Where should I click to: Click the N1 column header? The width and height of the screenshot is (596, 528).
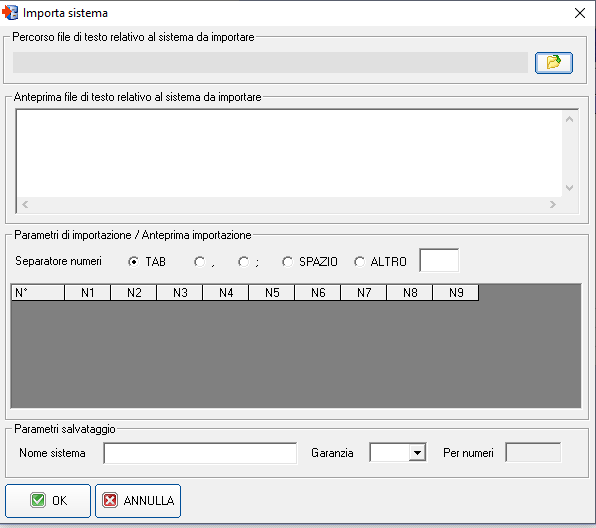click(x=87, y=293)
